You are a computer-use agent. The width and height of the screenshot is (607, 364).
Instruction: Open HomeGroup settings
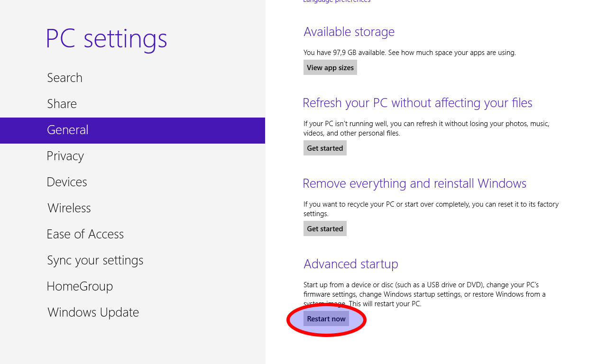[80, 286]
